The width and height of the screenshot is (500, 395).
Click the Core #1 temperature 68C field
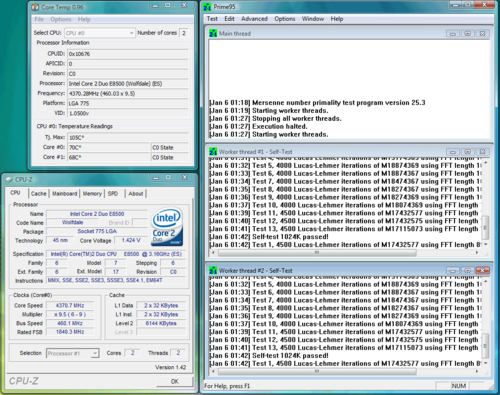coord(109,157)
